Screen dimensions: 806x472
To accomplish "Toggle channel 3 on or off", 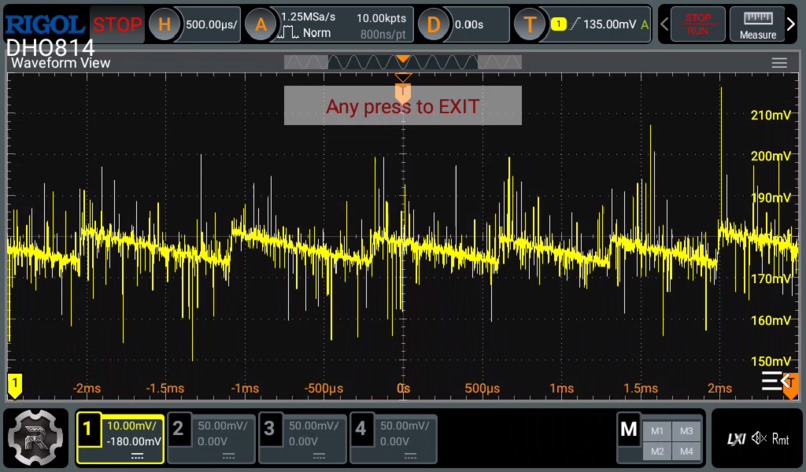I will click(269, 428).
